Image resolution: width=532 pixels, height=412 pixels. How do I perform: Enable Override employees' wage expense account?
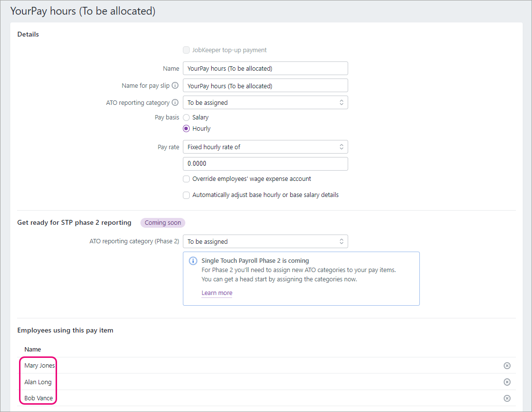186,179
